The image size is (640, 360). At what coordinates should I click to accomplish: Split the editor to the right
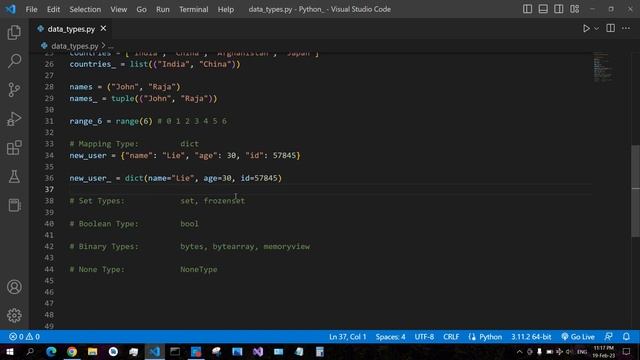[611, 28]
